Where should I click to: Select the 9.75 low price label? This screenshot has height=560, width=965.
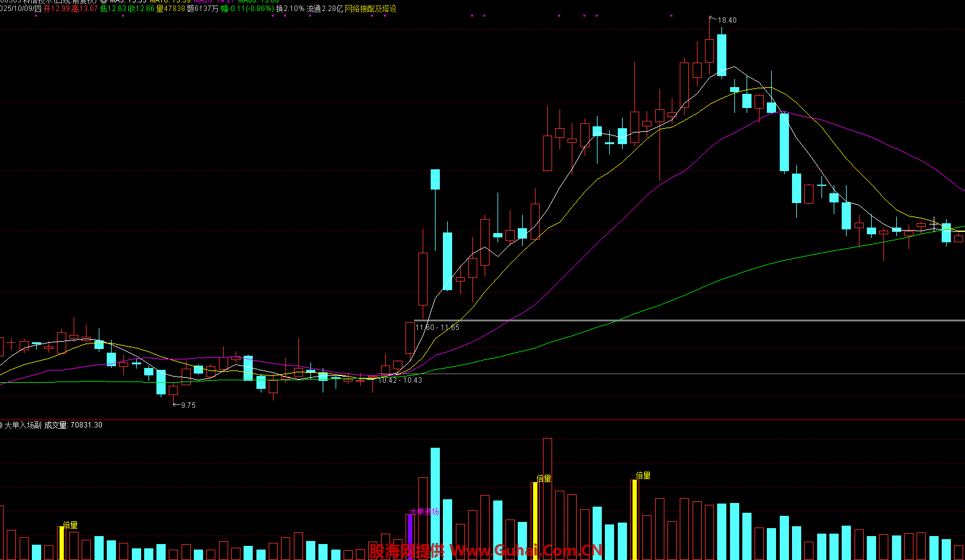coord(188,405)
